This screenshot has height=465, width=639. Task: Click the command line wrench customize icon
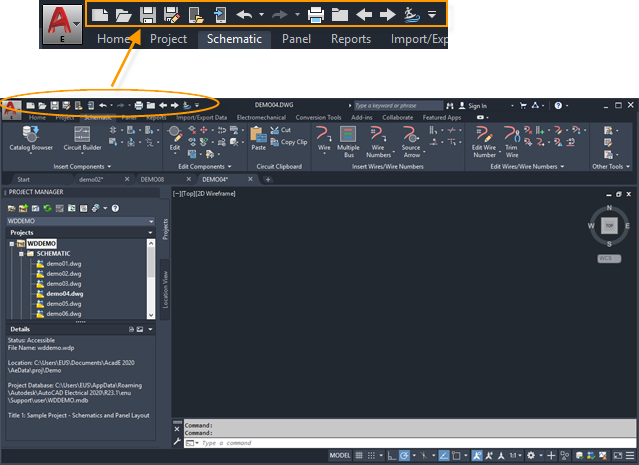(x=177, y=441)
